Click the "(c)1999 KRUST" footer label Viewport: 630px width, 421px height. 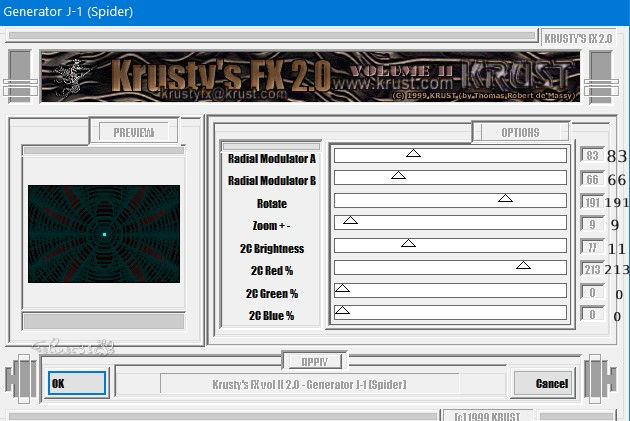point(487,416)
